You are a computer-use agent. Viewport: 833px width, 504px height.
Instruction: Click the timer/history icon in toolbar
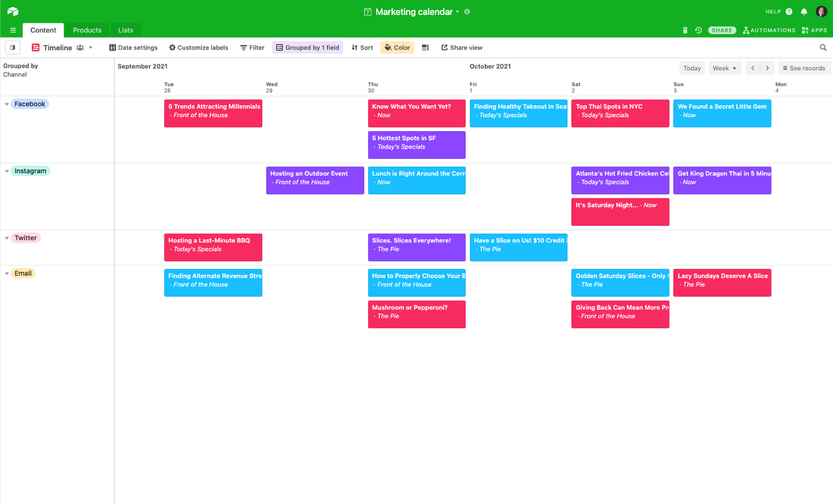click(698, 30)
